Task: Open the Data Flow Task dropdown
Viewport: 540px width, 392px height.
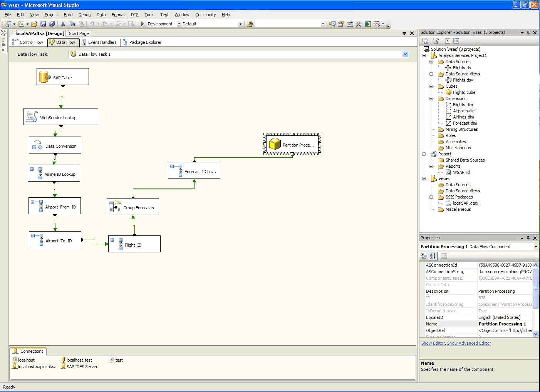Action: click(x=405, y=54)
